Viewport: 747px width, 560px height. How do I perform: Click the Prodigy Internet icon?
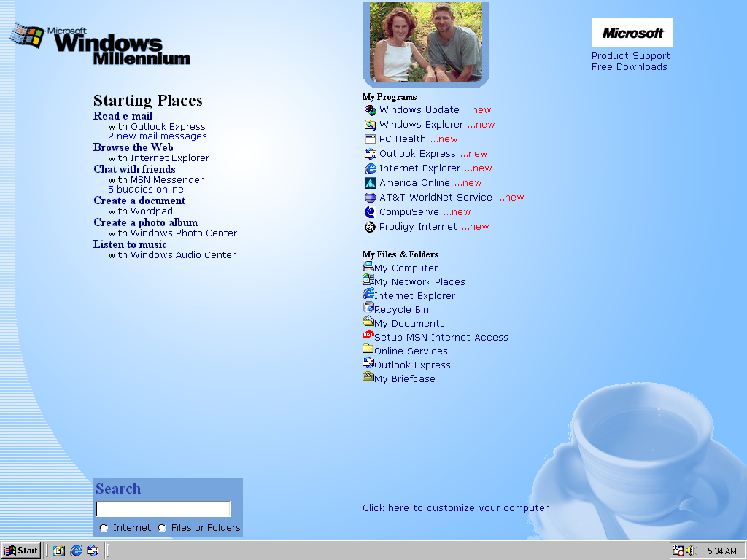[371, 227]
